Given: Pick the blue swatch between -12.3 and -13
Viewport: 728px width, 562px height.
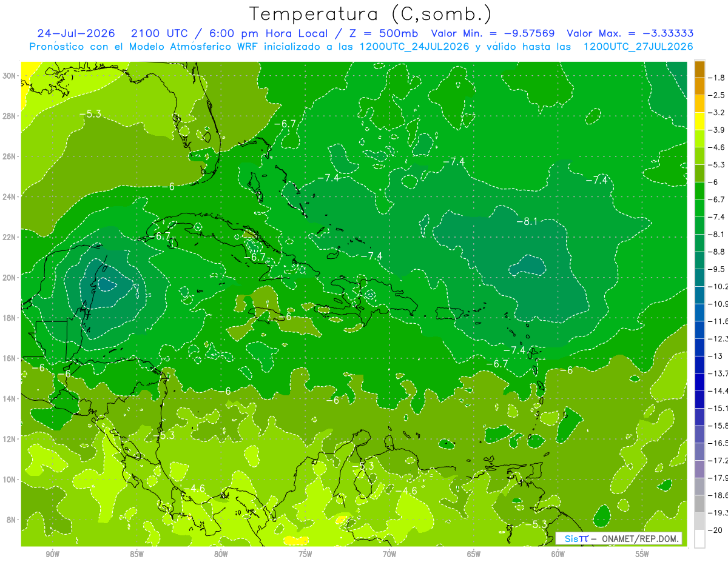Looking at the screenshot, I should (699, 347).
